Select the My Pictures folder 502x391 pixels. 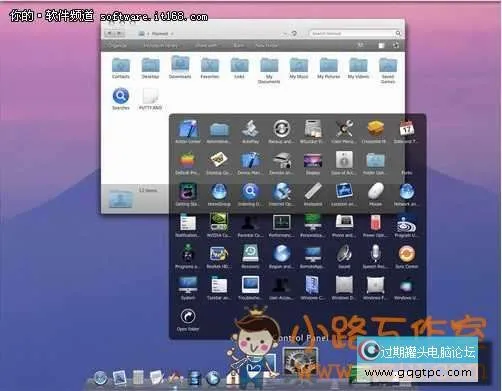click(x=329, y=68)
